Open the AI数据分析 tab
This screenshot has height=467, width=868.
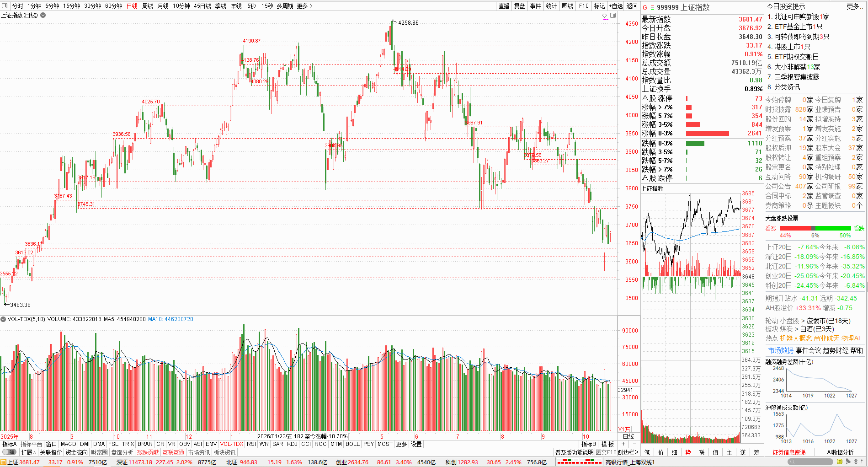click(840, 452)
